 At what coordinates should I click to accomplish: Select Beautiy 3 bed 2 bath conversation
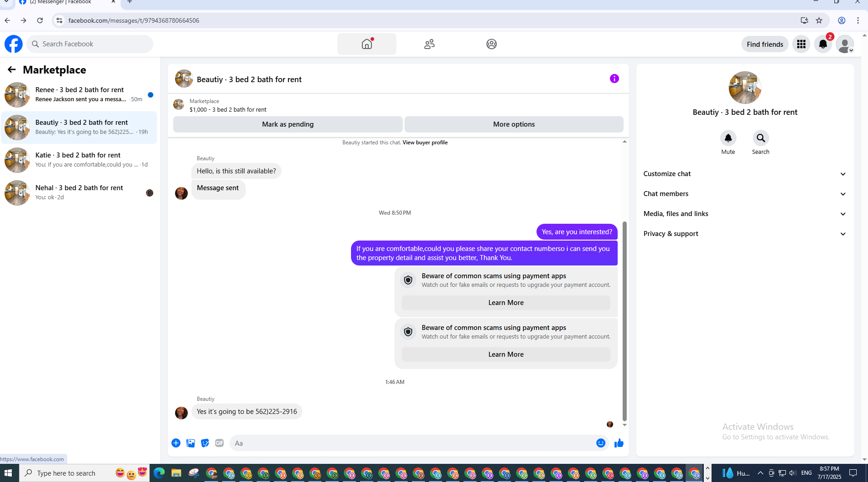[79, 128]
